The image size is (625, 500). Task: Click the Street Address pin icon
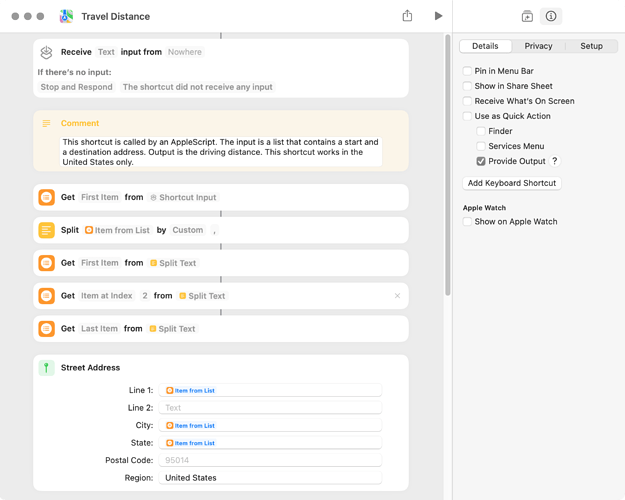pyautogui.click(x=47, y=368)
